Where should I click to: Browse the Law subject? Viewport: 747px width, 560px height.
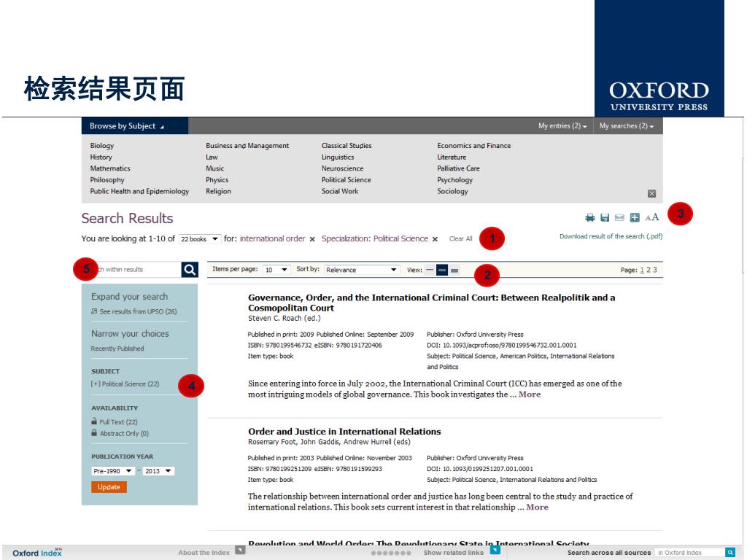(212, 157)
